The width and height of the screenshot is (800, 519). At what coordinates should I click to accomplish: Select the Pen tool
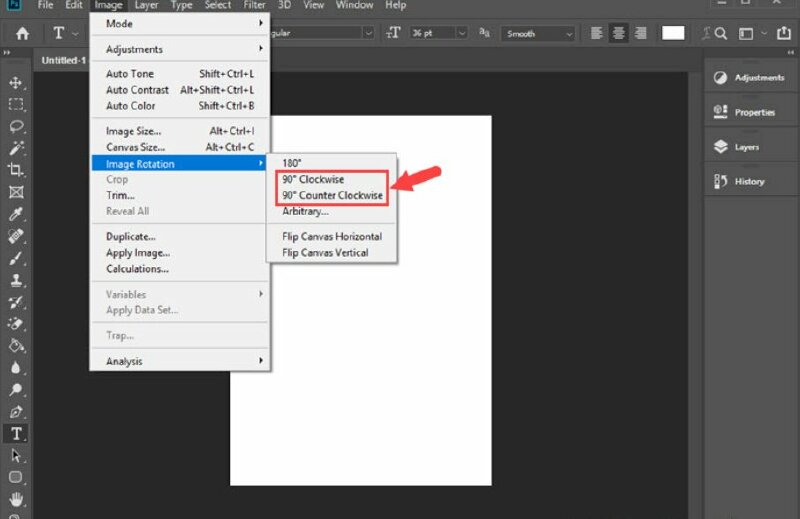pos(16,412)
